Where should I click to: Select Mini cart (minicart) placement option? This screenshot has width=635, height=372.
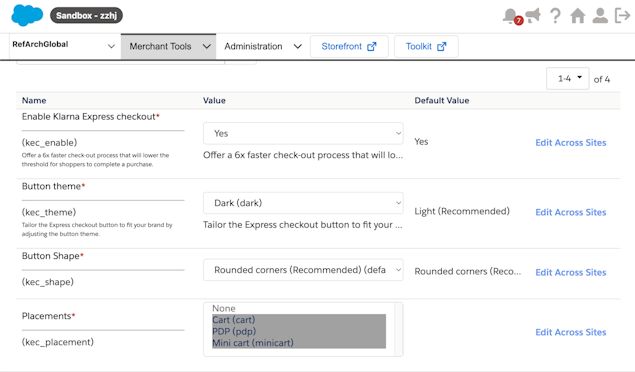click(x=299, y=342)
